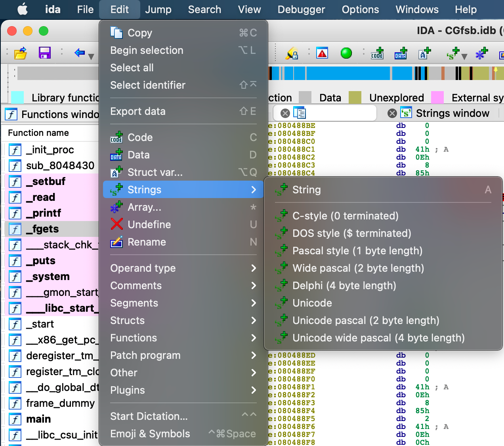
Task: Switch to the Strings window tab
Action: tap(452, 113)
